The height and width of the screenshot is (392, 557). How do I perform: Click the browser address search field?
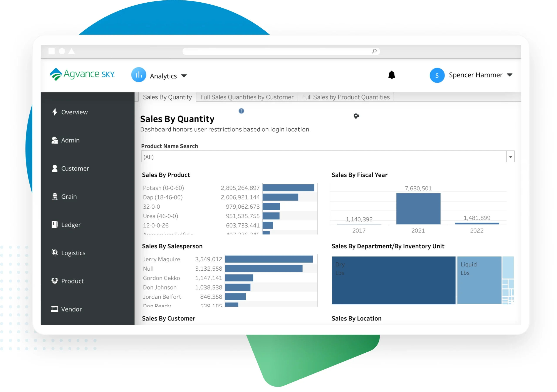[x=277, y=51]
